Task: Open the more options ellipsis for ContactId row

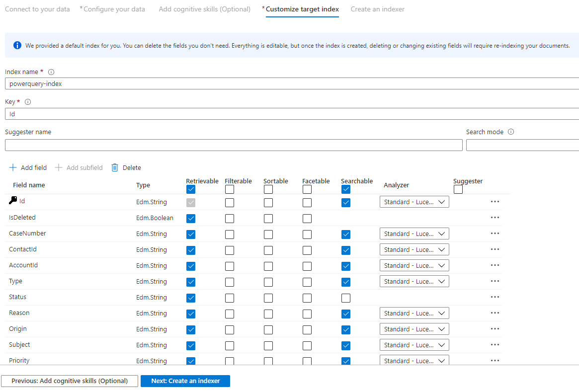Action: pyautogui.click(x=495, y=249)
